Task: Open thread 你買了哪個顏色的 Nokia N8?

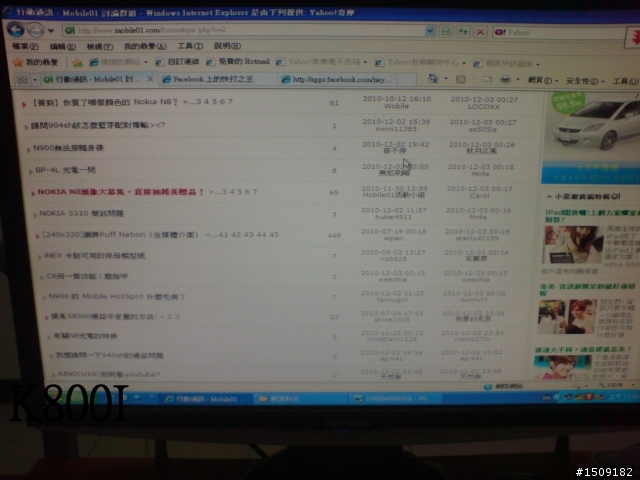Action: pos(105,102)
